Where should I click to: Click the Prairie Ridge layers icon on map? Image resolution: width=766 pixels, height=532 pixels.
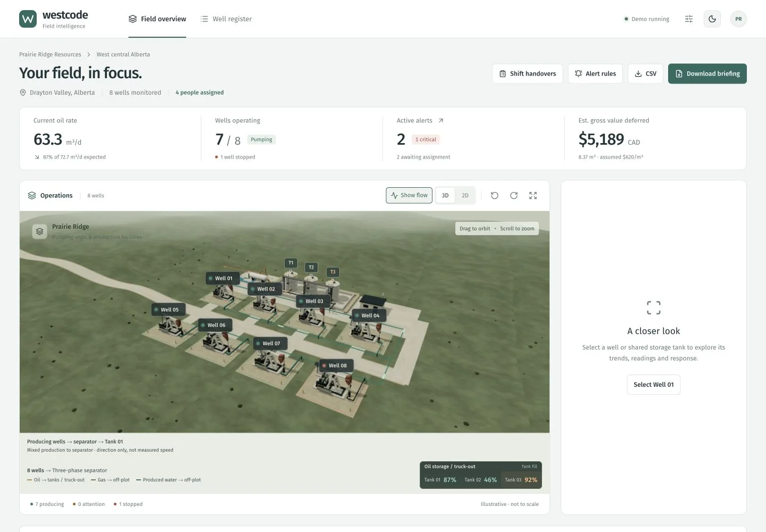click(39, 231)
